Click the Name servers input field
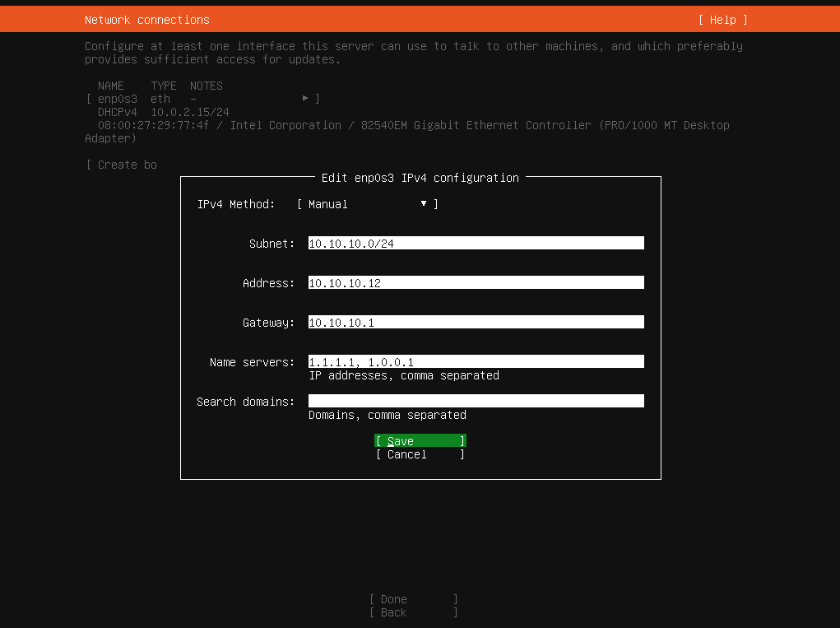The width and height of the screenshot is (840, 628). (x=475, y=361)
